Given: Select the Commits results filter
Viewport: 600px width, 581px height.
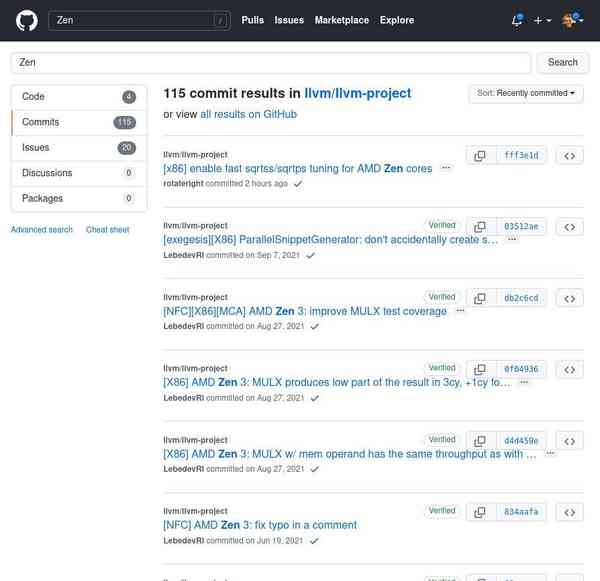Looking at the screenshot, I should 79,122.
